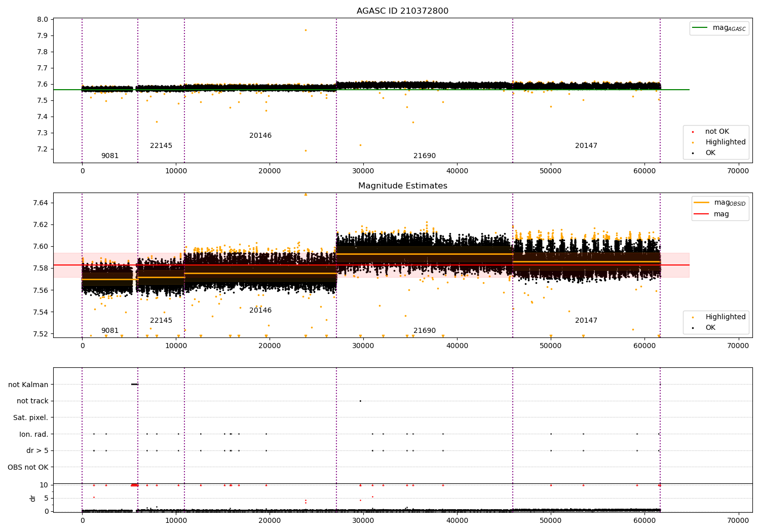Click the "not Kalman" row label

tap(28, 385)
